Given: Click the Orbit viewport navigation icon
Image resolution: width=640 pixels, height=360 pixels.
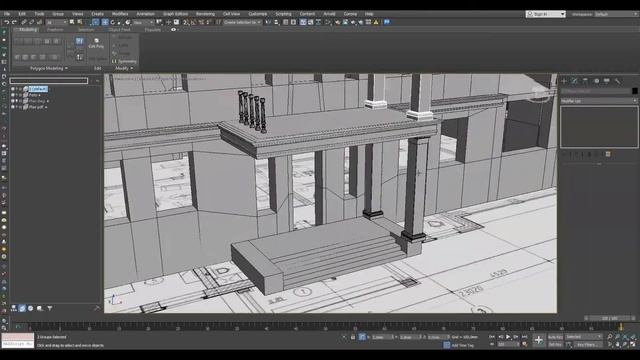Looking at the screenshot, I should click(x=625, y=344).
